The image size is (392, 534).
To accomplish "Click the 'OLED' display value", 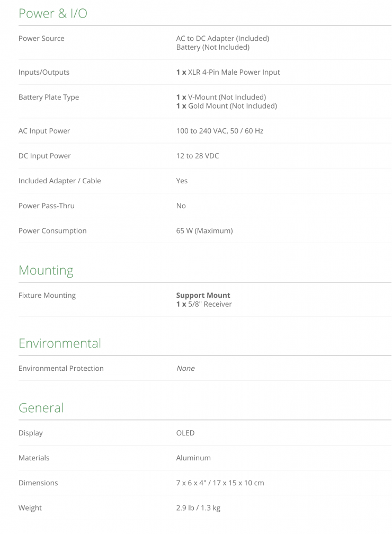I will [x=185, y=433].
